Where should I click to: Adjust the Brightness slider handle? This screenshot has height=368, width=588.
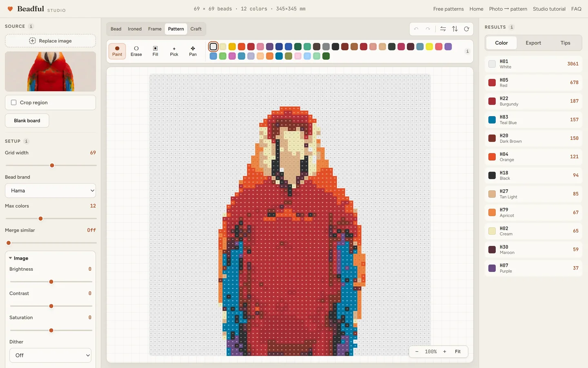pyautogui.click(x=51, y=282)
